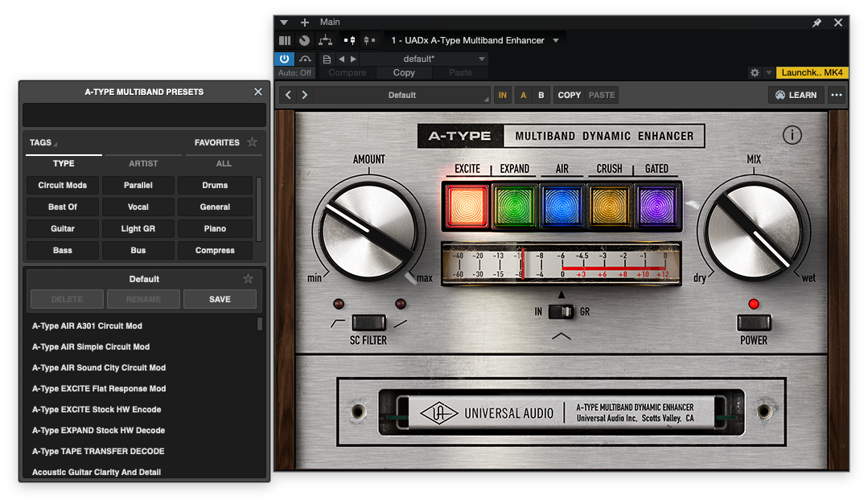Select the Main editor tab
The width and height of the screenshot is (868, 504).
click(330, 23)
